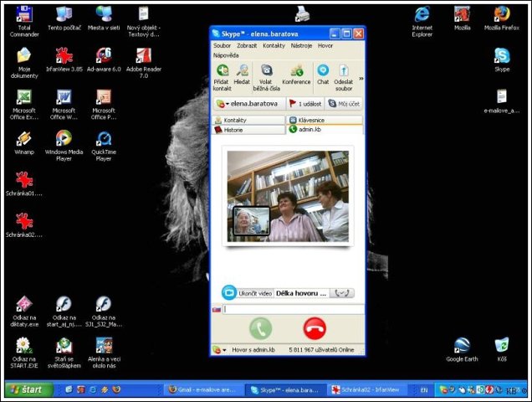Open the Windows Start button

(29, 389)
